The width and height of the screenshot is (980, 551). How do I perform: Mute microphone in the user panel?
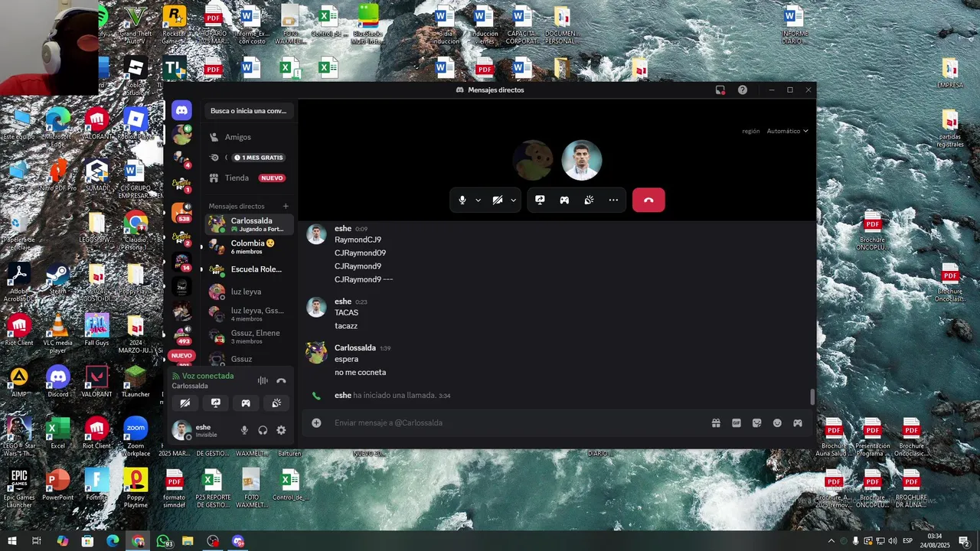(x=244, y=430)
